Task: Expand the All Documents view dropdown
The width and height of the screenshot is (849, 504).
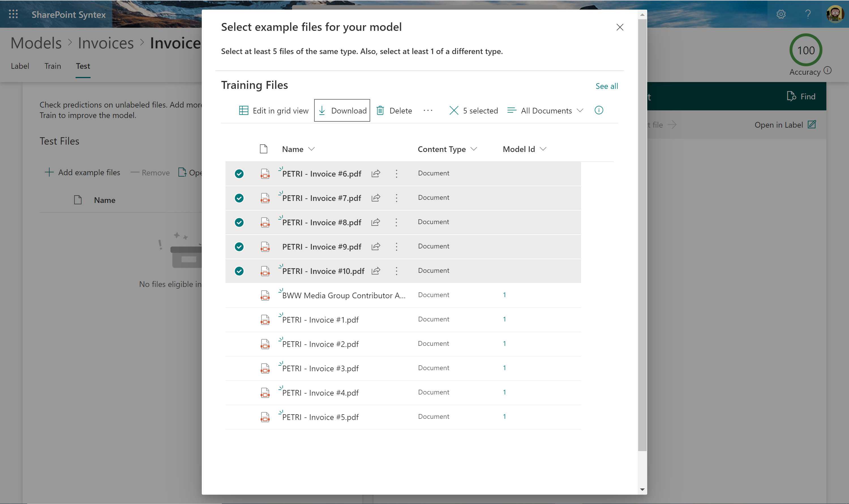Action: pos(545,110)
